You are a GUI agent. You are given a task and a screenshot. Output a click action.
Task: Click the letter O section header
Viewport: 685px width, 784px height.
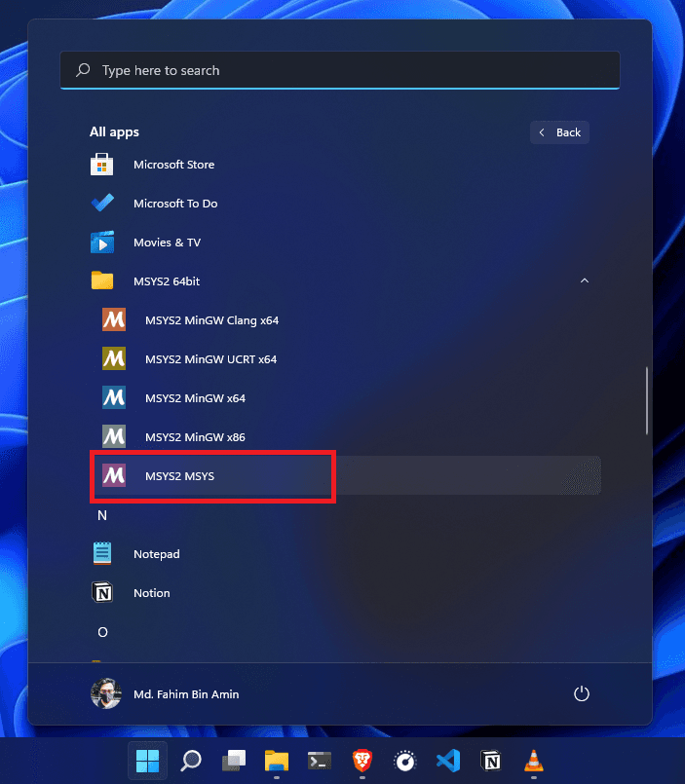click(102, 632)
